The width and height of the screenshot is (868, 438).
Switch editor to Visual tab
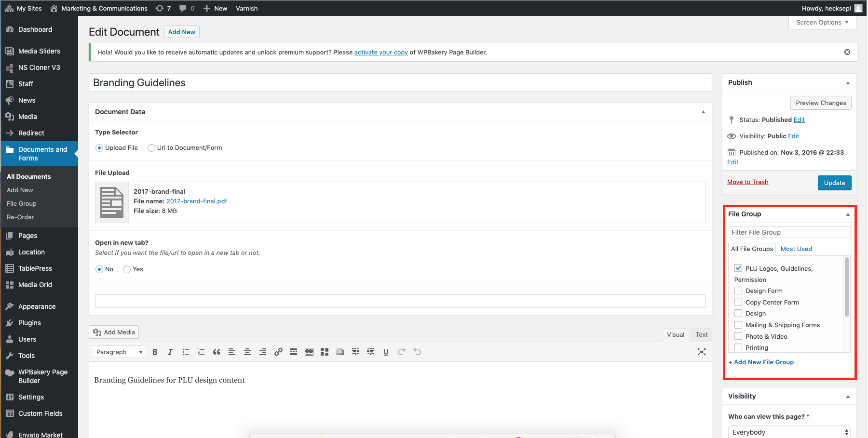(x=676, y=334)
